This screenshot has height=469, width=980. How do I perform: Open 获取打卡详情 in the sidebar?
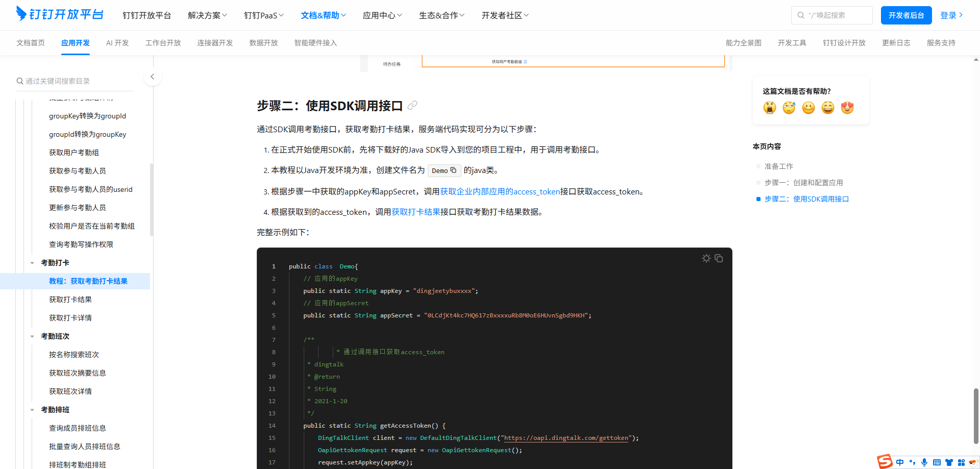(x=70, y=318)
